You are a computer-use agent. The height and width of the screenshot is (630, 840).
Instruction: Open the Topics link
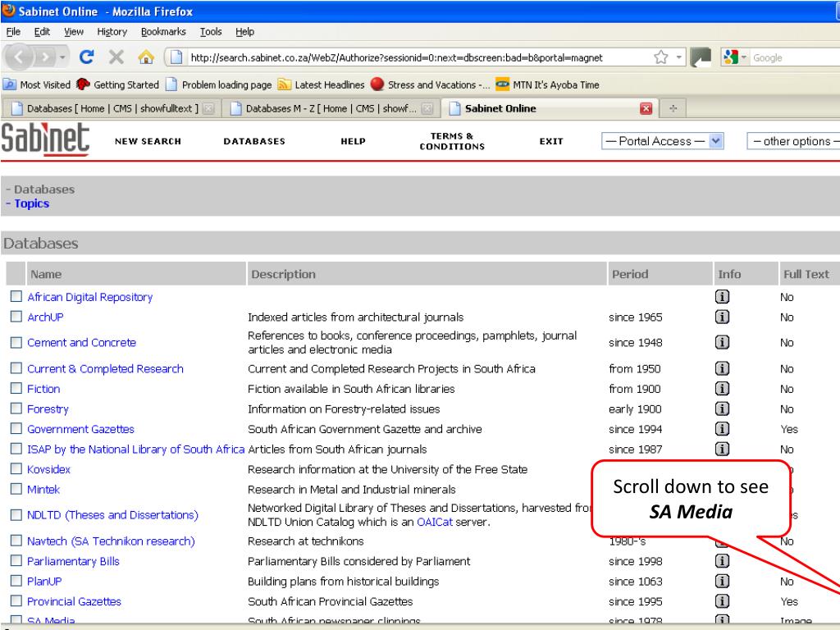click(x=32, y=203)
